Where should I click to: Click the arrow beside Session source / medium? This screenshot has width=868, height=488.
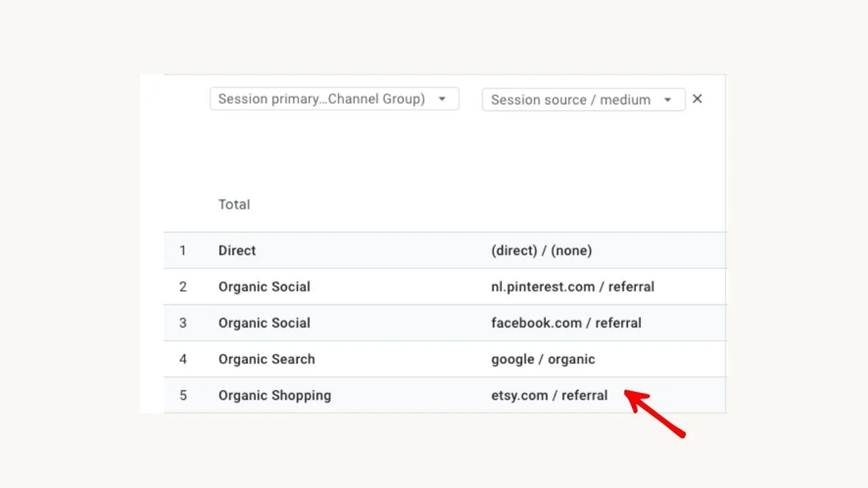tap(668, 100)
